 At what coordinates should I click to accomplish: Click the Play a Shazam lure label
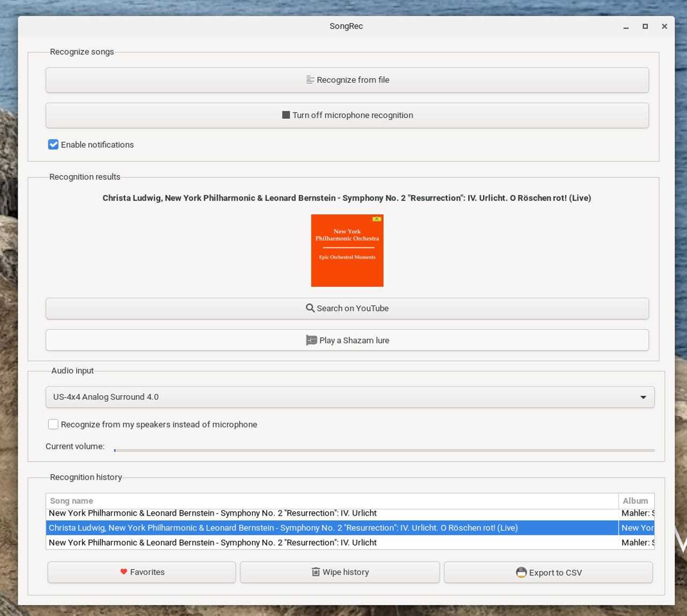pyautogui.click(x=354, y=340)
